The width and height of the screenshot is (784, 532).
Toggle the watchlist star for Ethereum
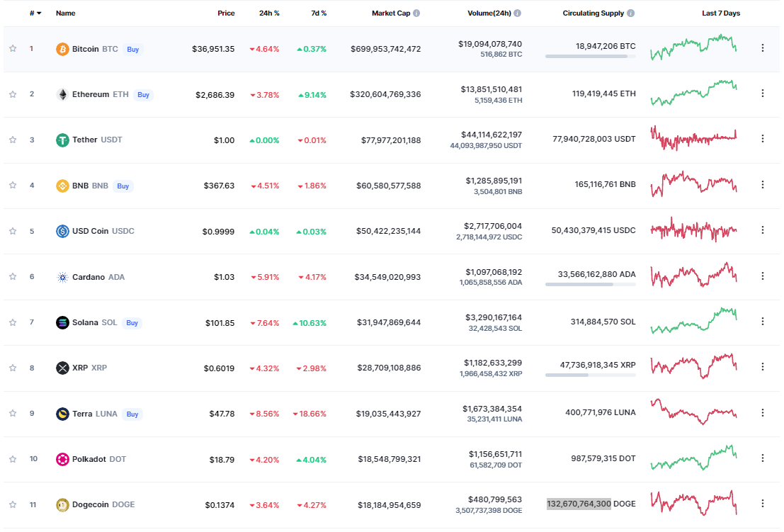pyautogui.click(x=12, y=94)
